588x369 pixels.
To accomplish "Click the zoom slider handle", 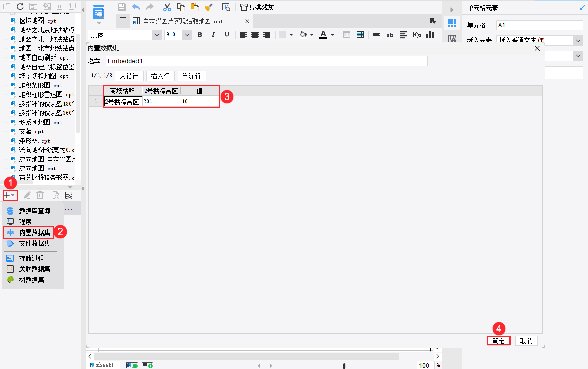I will pyautogui.click(x=344, y=365).
